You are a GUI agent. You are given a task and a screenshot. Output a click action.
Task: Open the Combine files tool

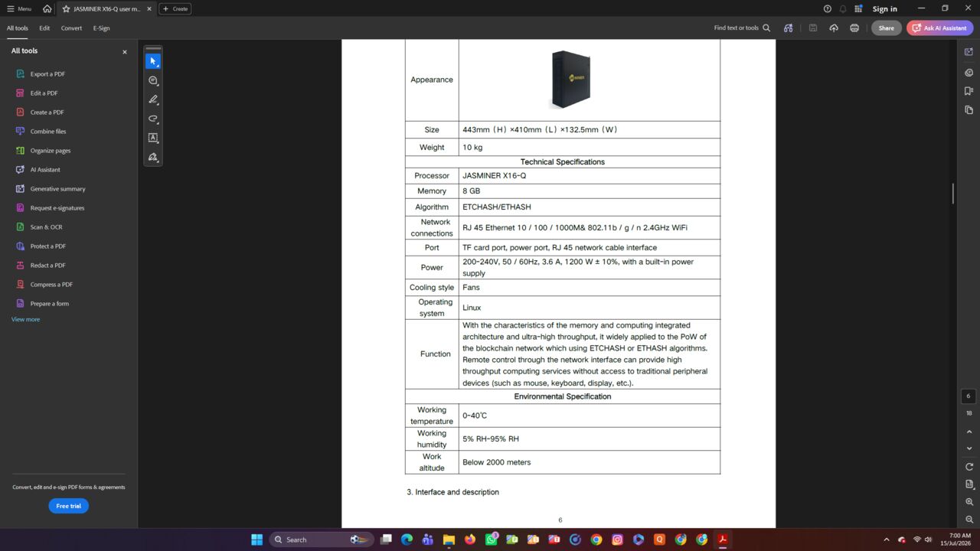point(48,132)
